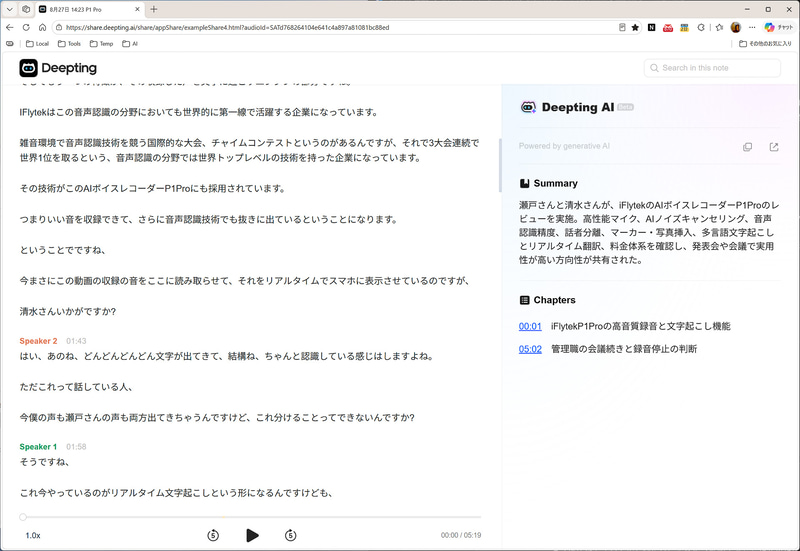800x551 pixels.
Task: Click the Beta badge next to Deepting AI
Action: click(x=626, y=107)
